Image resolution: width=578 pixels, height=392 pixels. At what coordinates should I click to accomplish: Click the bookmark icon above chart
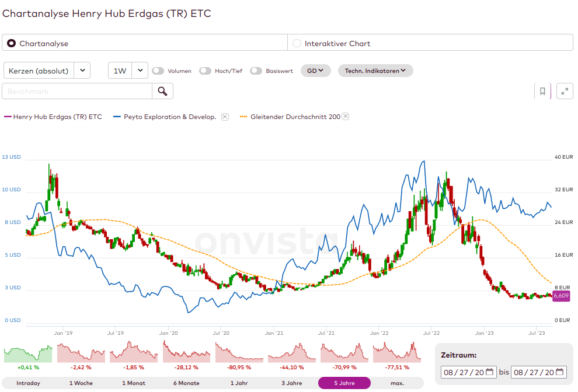tap(542, 91)
